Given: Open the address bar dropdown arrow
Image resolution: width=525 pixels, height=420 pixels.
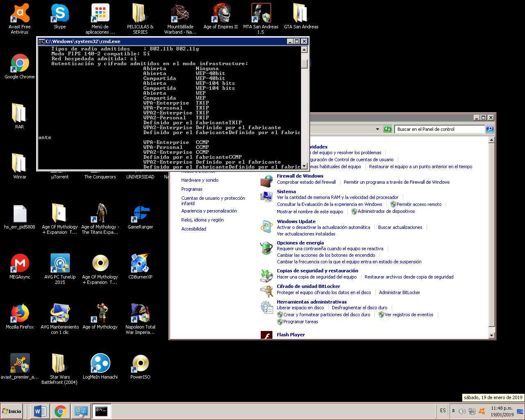Looking at the screenshot, I should click(x=377, y=129).
